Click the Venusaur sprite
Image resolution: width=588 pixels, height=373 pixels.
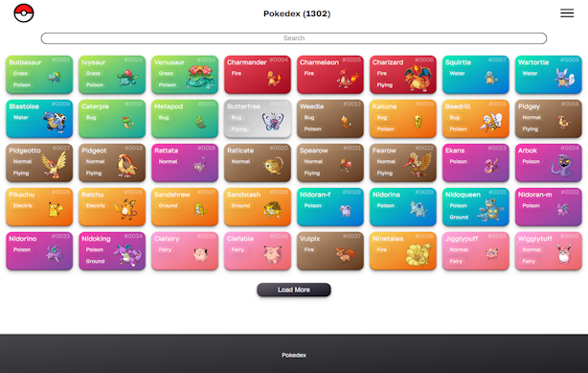pos(200,77)
